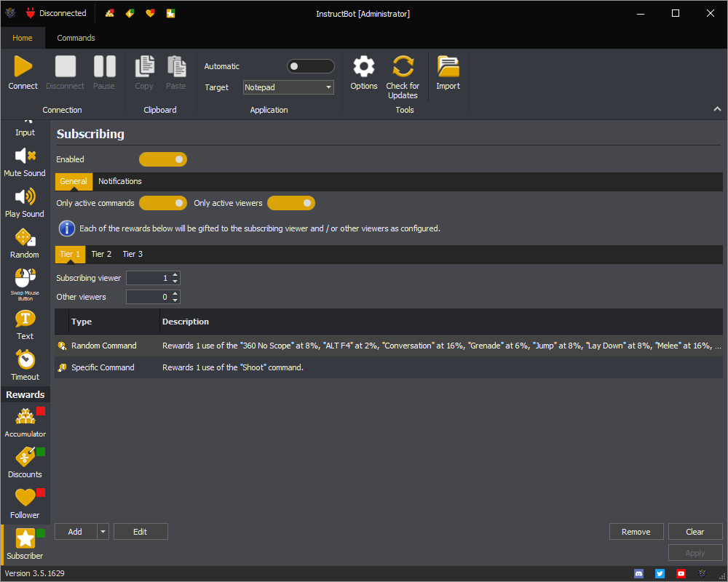This screenshot has height=582, width=728.
Task: Open the Target Notepad dropdown
Action: [x=288, y=87]
